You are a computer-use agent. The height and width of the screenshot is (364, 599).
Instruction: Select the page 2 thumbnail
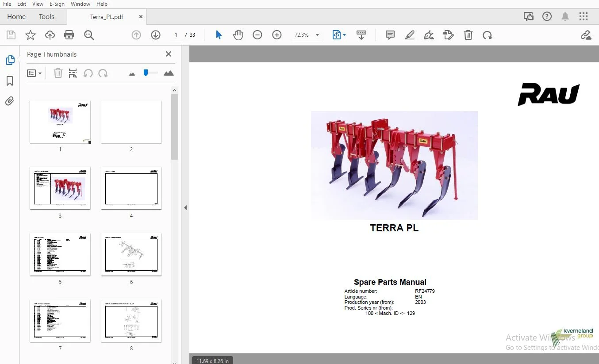tap(131, 122)
